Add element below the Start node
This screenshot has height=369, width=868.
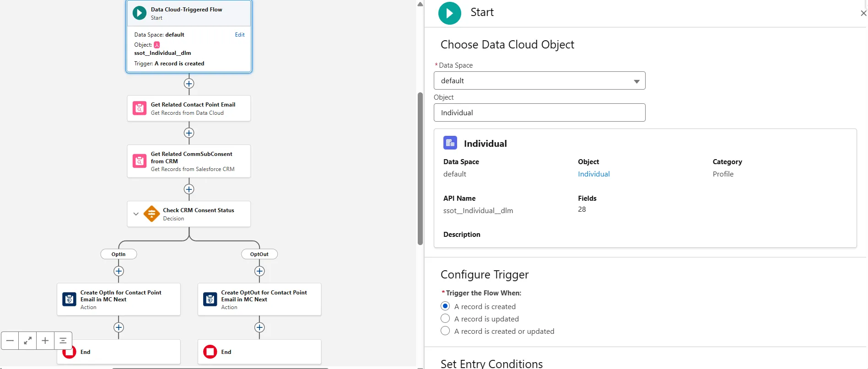pos(189,84)
